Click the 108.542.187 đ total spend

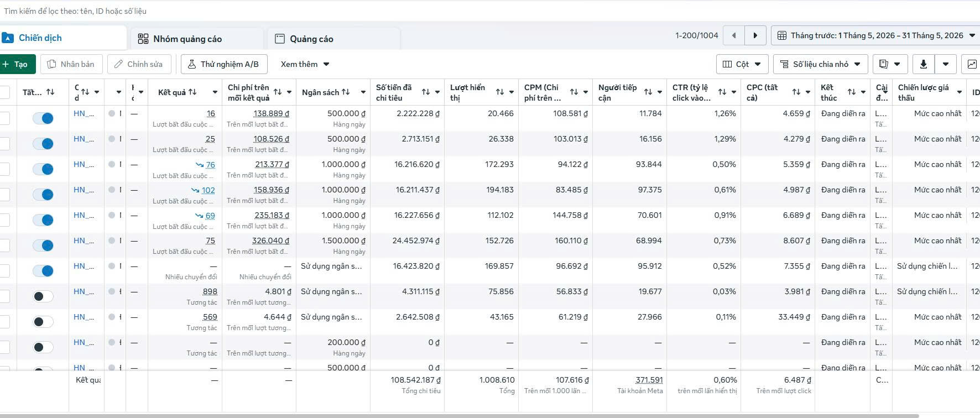tap(415, 380)
